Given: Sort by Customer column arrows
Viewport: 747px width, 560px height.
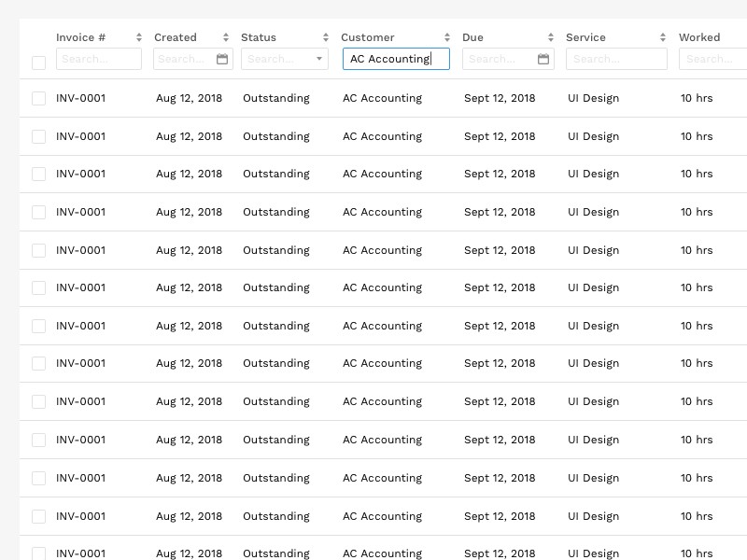Looking at the screenshot, I should (447, 37).
